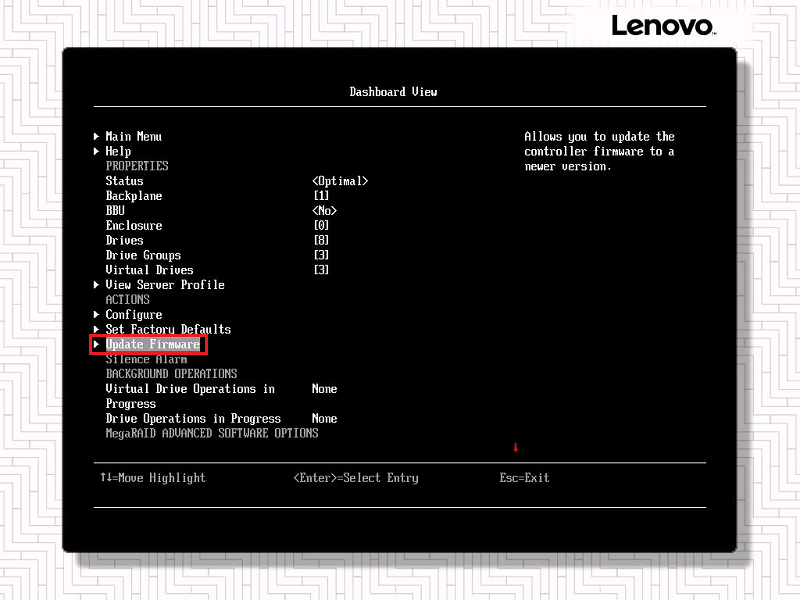Open the Main Menu entry
800x600 pixels.
[133, 136]
